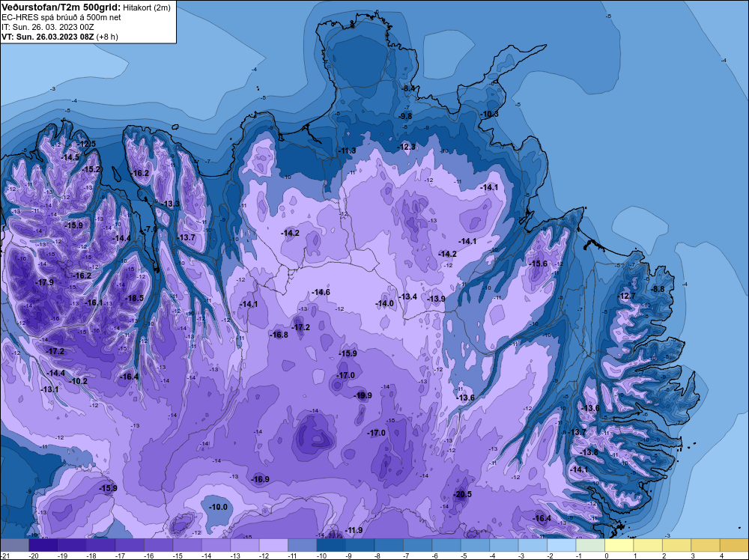The image size is (749, 560).
Task: Click the legend scale label -5
Action: (x=465, y=556)
